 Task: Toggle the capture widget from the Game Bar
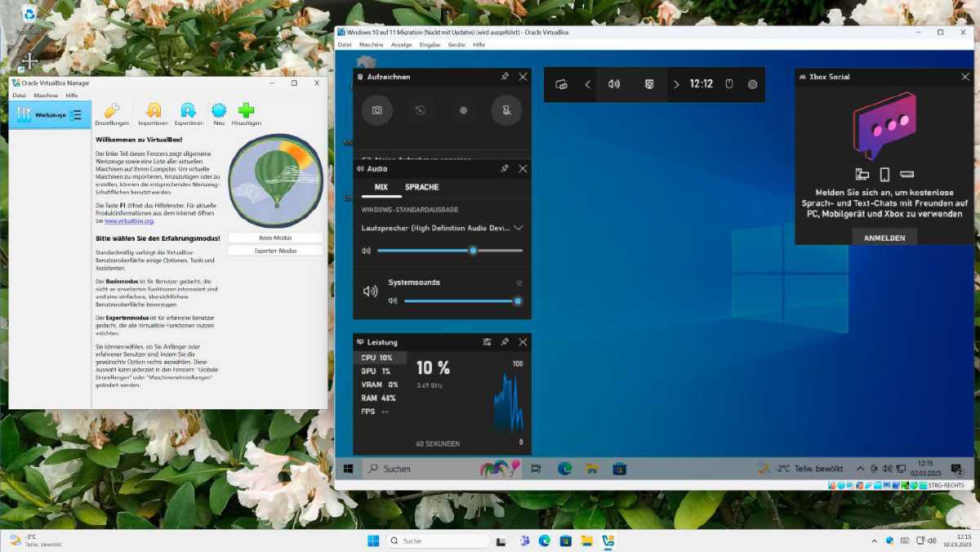(649, 84)
